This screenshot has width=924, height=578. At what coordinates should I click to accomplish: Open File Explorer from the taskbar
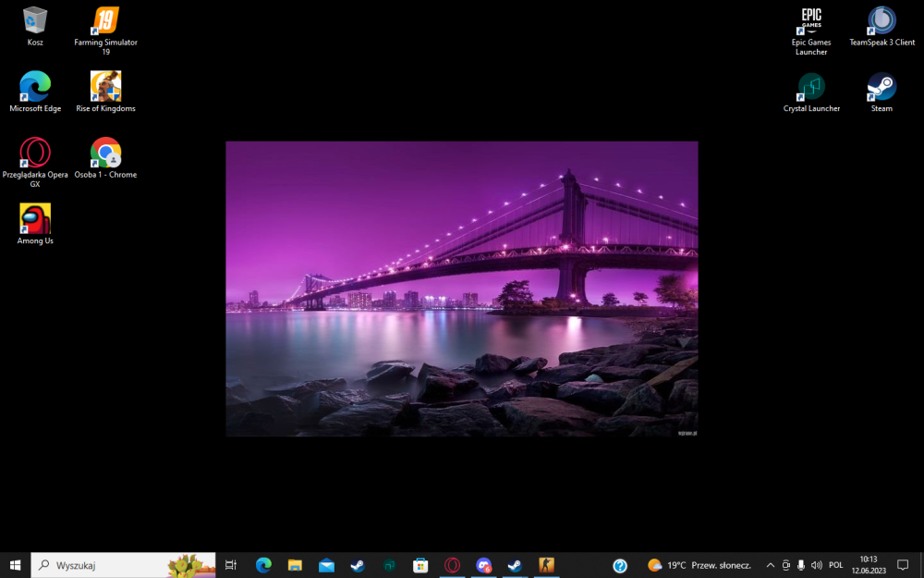[295, 565]
